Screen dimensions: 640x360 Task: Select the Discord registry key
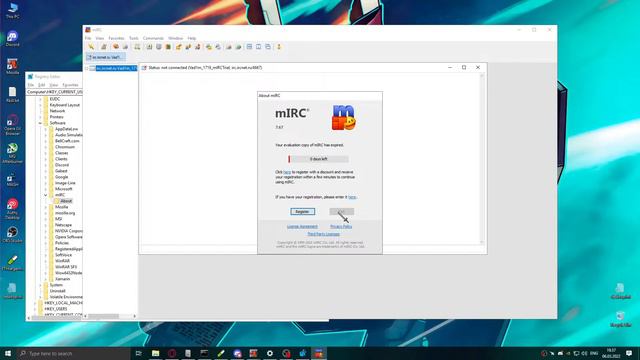point(62,165)
